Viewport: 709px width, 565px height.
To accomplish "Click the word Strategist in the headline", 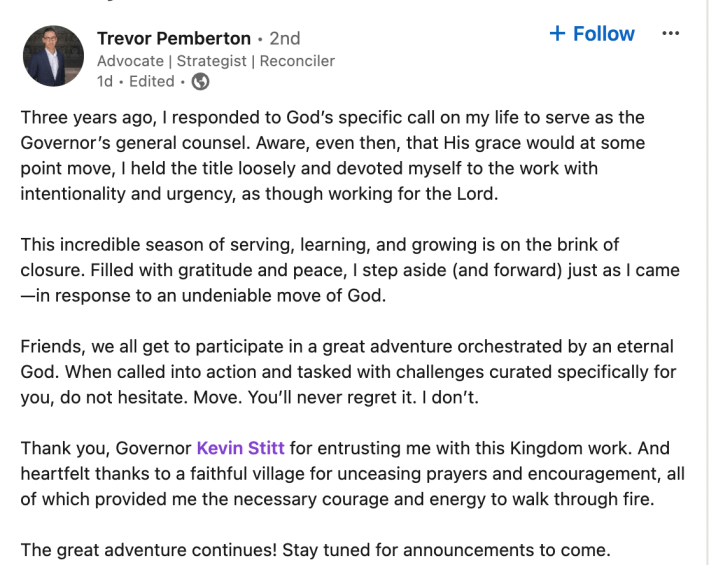I will (212, 61).
